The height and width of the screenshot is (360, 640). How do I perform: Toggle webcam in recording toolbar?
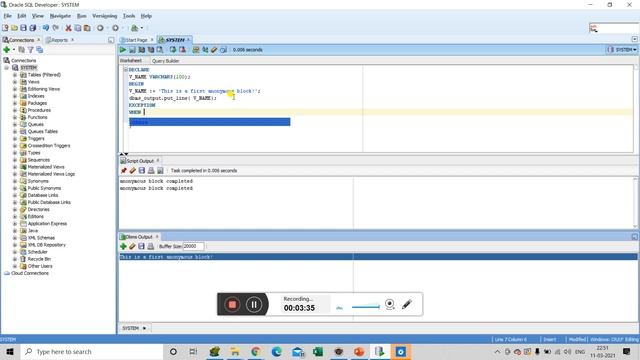tap(390, 304)
